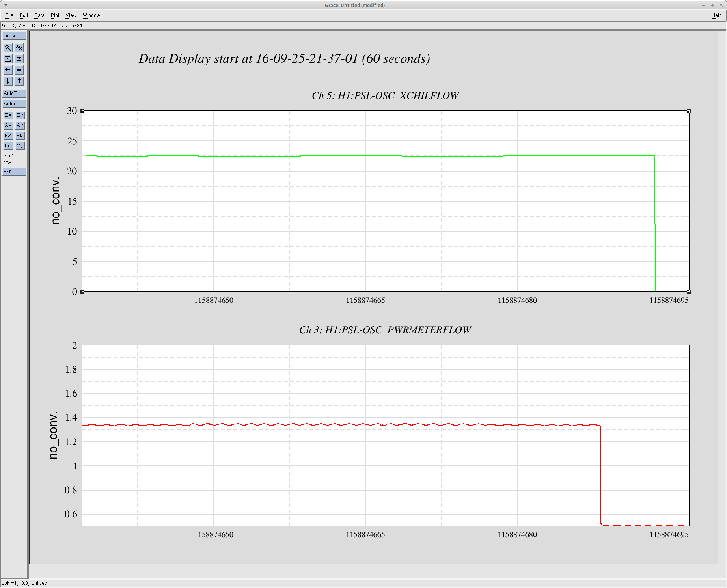Image resolution: width=727 pixels, height=588 pixels.
Task: Open the Window menu
Action: tap(91, 15)
